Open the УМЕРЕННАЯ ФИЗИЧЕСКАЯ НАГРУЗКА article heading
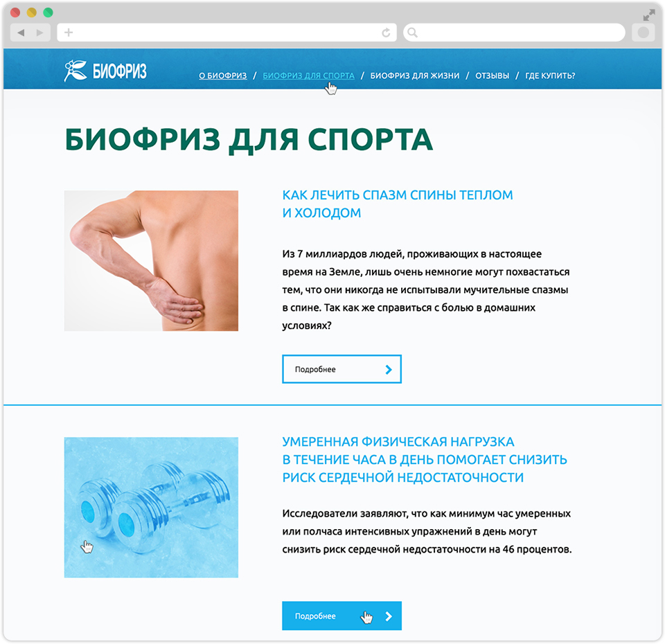 coord(425,460)
